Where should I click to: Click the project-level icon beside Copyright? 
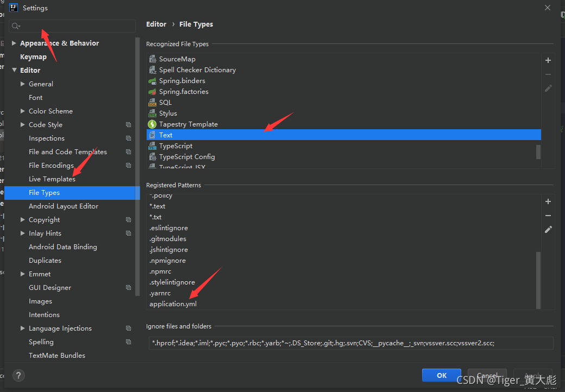coord(128,219)
